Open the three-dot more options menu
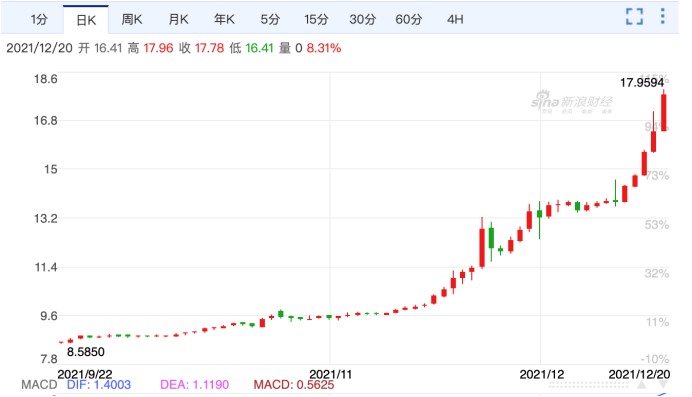This screenshot has width=692, height=397. 662,16
